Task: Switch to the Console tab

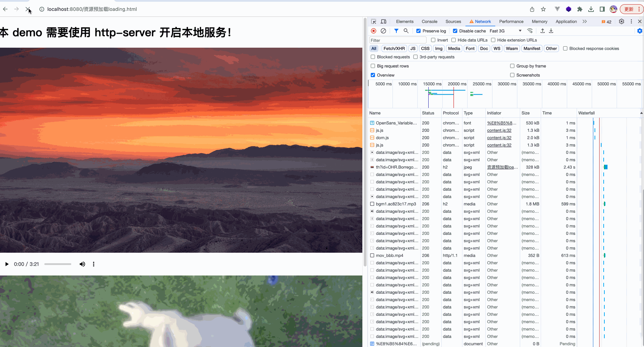Action: pyautogui.click(x=429, y=21)
